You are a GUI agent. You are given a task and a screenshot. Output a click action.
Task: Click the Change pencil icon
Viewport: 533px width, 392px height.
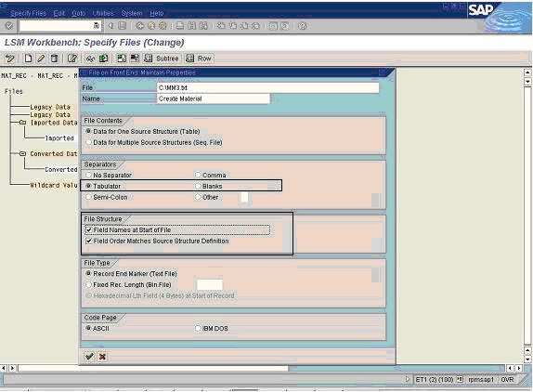(x=41, y=59)
